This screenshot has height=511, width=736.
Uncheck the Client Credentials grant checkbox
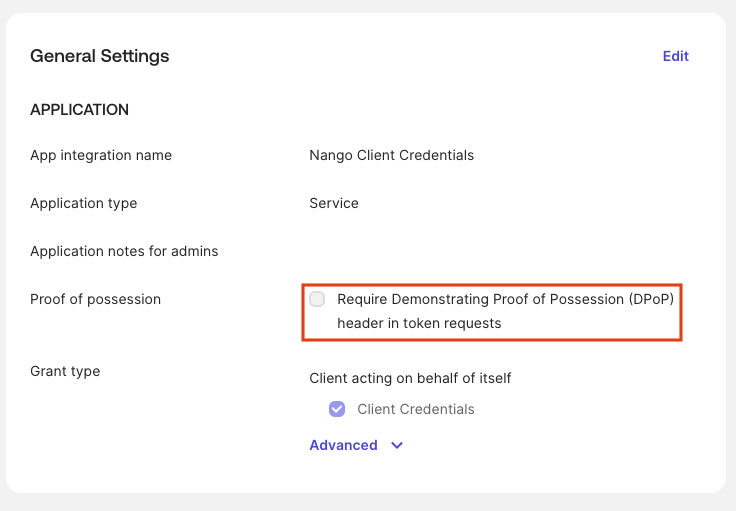337,409
